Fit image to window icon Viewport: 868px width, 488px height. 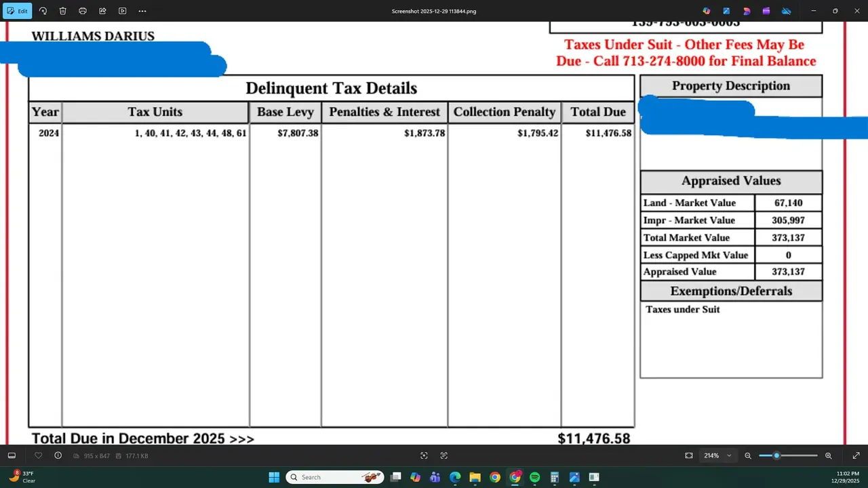(x=689, y=455)
